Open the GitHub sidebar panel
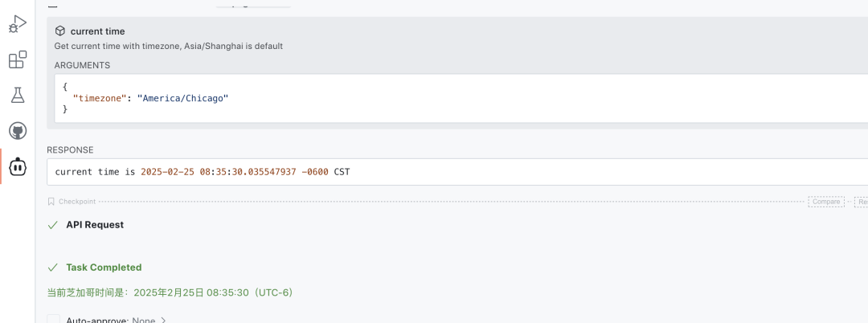 click(x=17, y=130)
